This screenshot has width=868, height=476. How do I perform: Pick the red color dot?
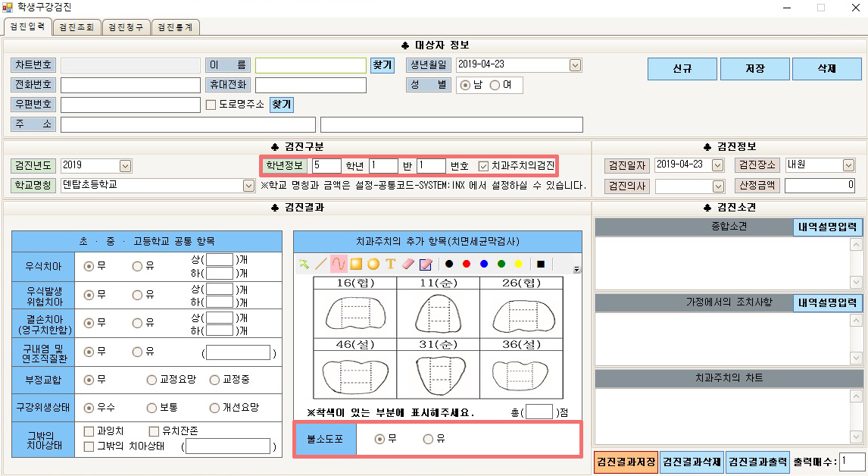(x=467, y=265)
